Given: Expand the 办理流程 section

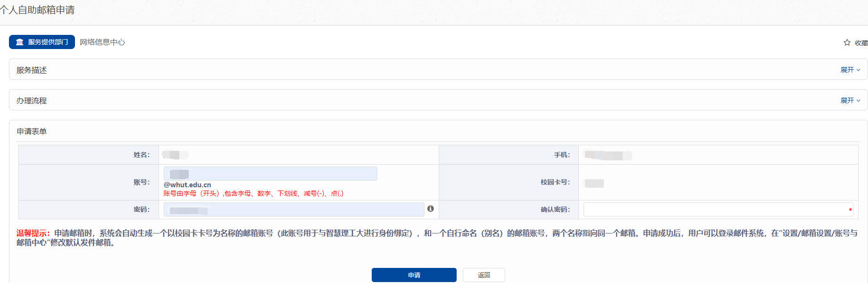Looking at the screenshot, I should [x=850, y=100].
